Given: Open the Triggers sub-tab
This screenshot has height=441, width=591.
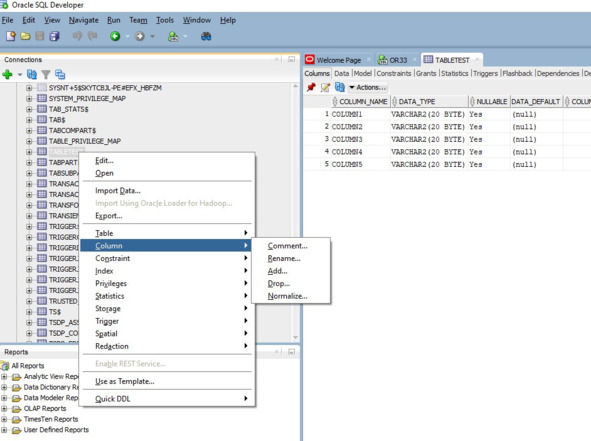Looking at the screenshot, I should [485, 74].
